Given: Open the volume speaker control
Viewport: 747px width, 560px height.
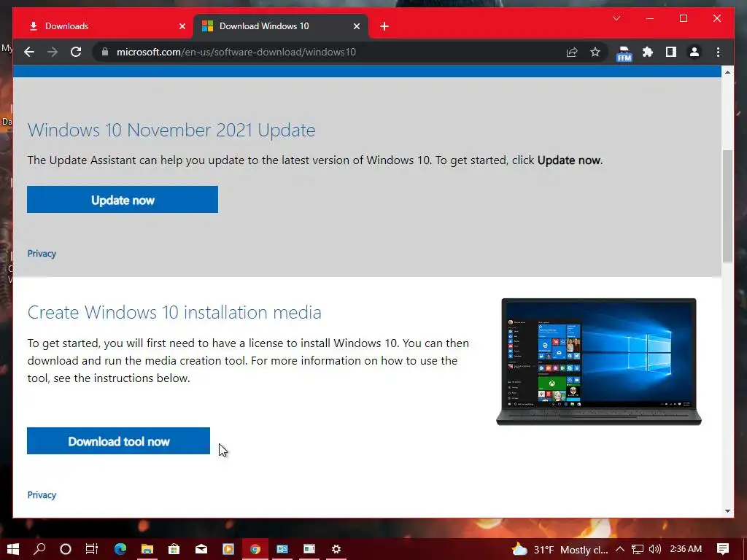Looking at the screenshot, I should click(x=655, y=549).
